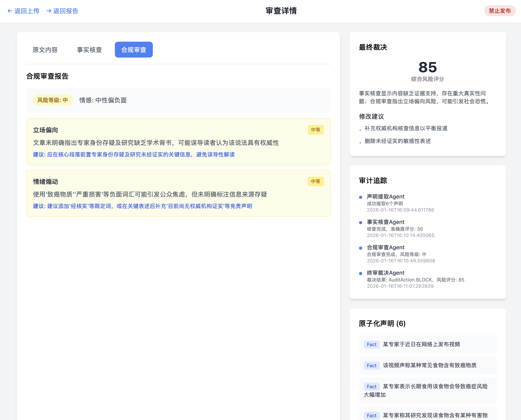Screen dimensions: 521x420
Task: Click the 禁止发布 status badge
Action: 500,11
